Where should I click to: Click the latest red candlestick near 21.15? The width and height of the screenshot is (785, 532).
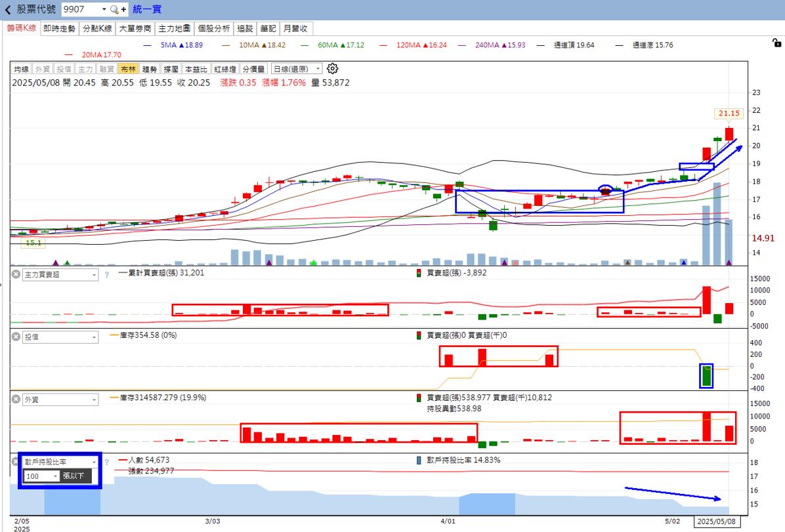click(x=729, y=134)
